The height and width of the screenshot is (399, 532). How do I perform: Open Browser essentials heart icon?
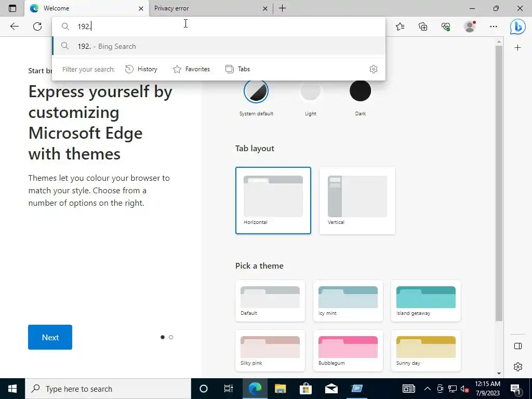[446, 26]
